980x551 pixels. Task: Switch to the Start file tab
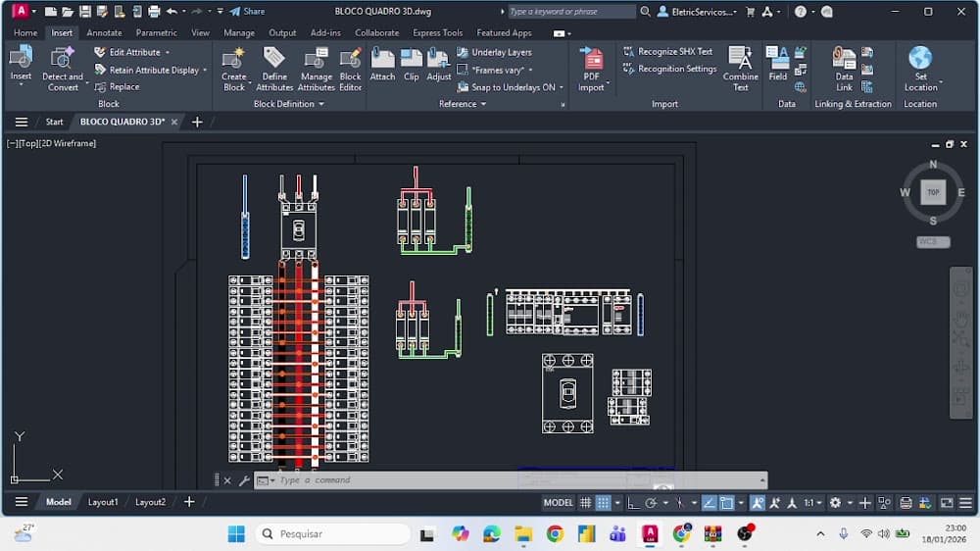(54, 122)
